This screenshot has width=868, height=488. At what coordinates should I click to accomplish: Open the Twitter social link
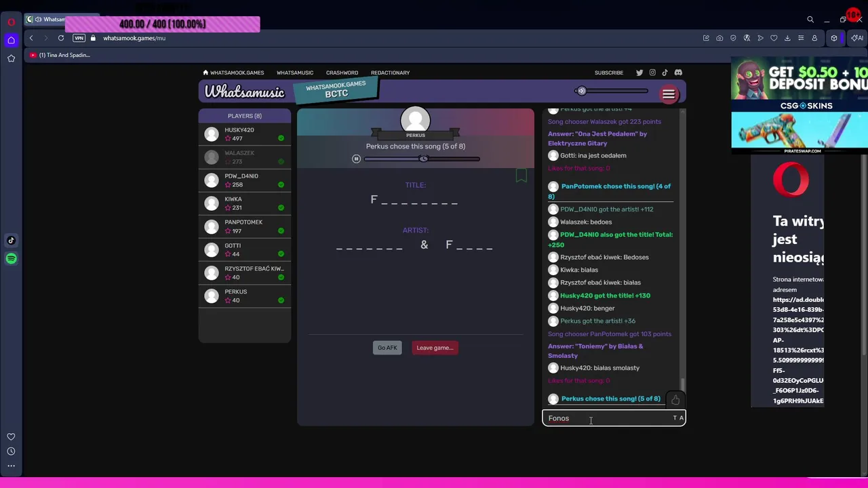coord(639,73)
